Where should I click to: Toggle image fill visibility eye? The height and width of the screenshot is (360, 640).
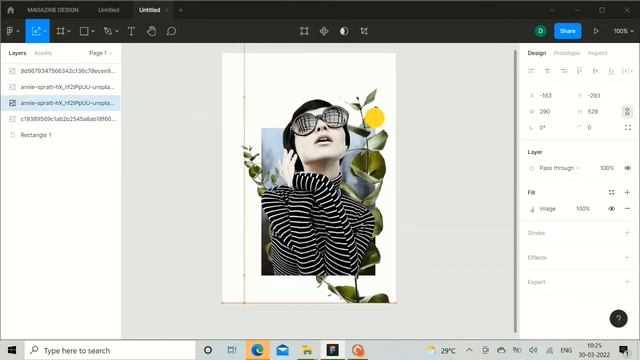[x=611, y=209]
